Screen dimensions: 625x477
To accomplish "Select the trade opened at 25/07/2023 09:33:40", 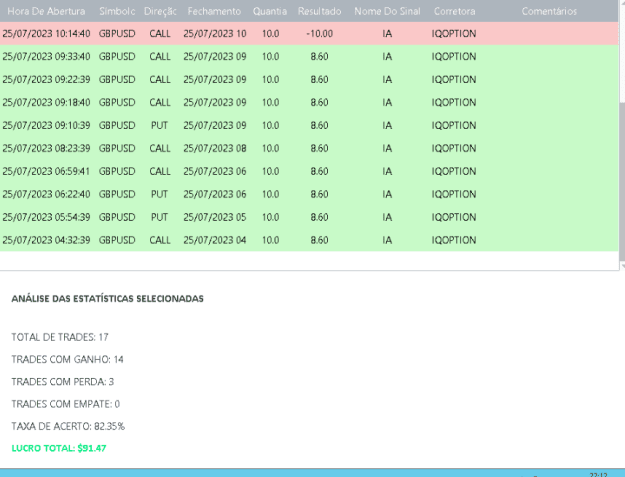I will pos(309,57).
